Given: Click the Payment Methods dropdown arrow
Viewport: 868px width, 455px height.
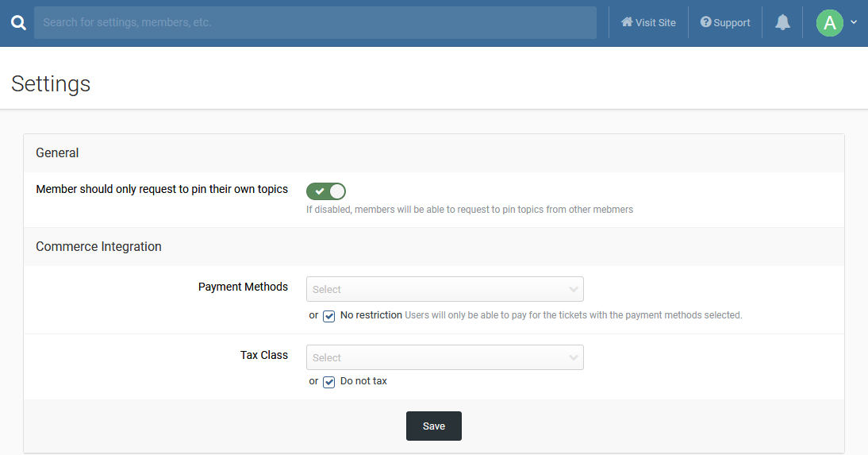Looking at the screenshot, I should (x=573, y=289).
